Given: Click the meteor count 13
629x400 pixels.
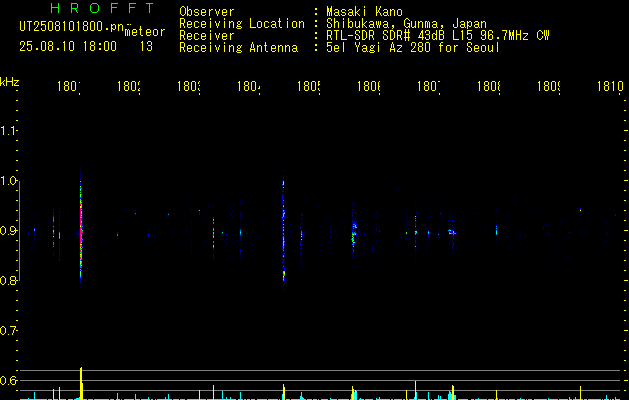Looking at the screenshot, I should click(146, 46).
